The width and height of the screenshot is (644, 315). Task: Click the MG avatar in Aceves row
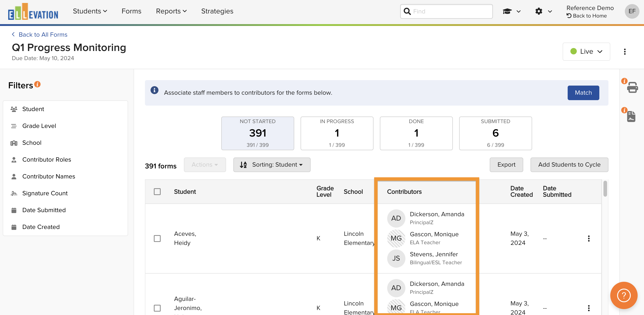(396, 238)
